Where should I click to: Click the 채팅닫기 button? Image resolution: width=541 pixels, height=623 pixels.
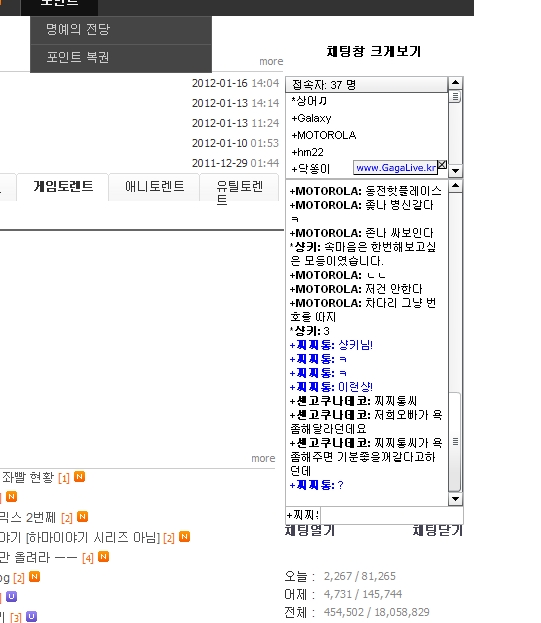click(x=438, y=530)
